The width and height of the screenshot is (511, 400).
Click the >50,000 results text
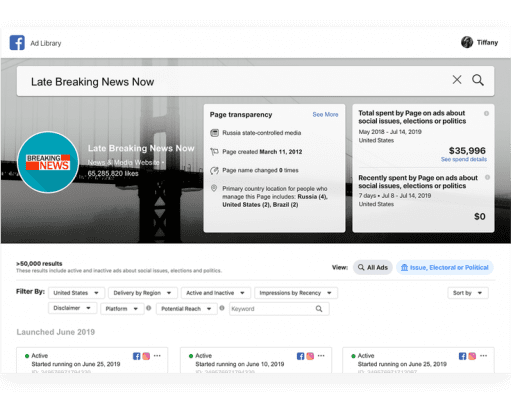click(39, 264)
